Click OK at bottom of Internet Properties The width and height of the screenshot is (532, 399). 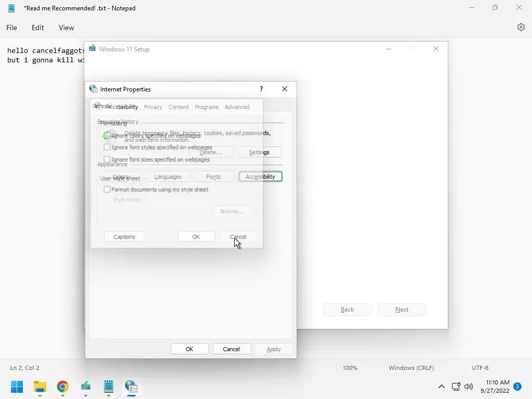pyautogui.click(x=189, y=349)
